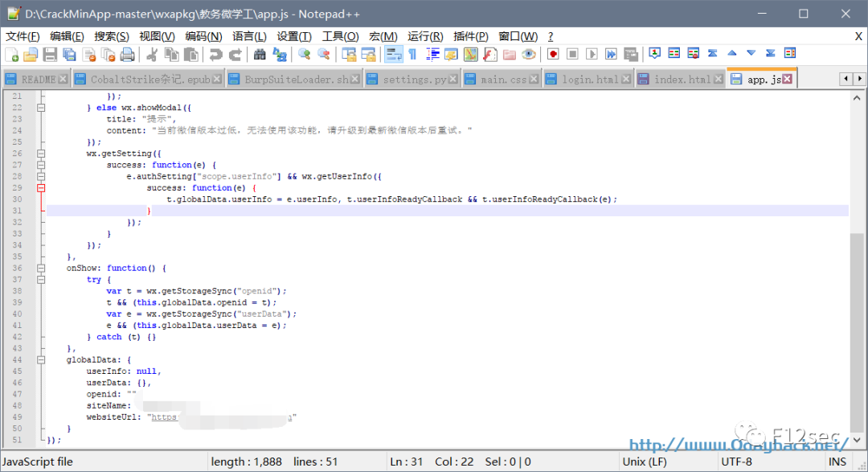Click the Save All toolbar icon

pos(69,55)
